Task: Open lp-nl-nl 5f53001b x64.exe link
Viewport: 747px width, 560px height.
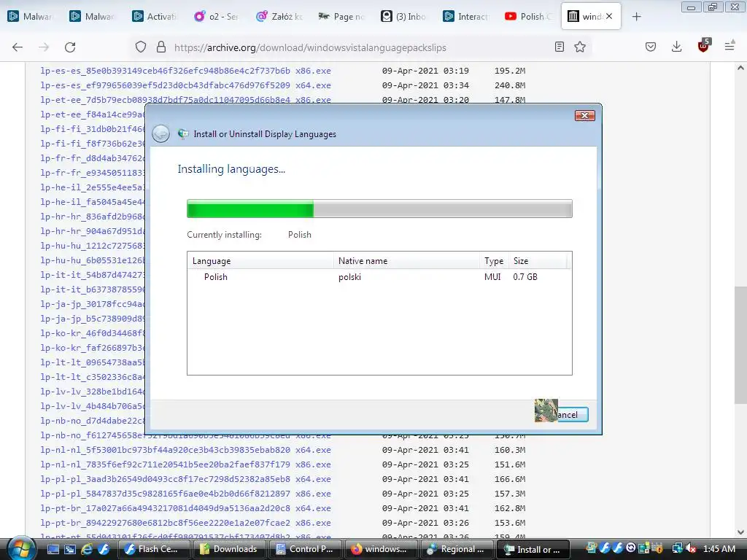Action: coord(185,450)
